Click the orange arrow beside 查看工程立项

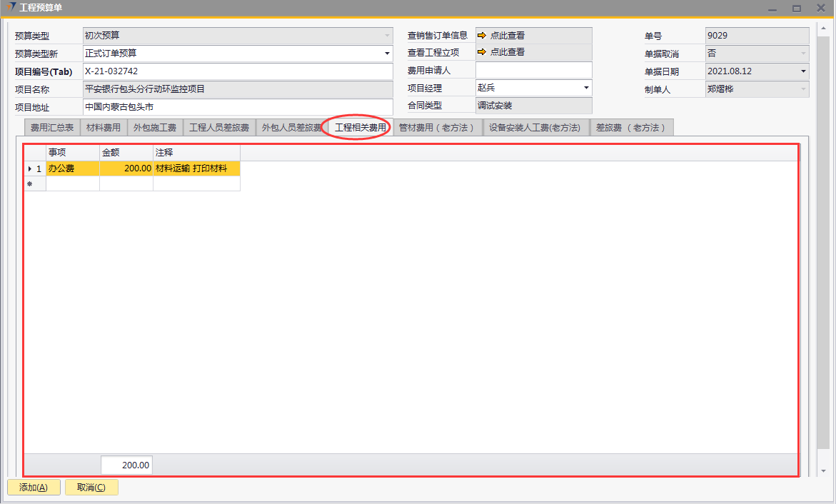tap(482, 52)
